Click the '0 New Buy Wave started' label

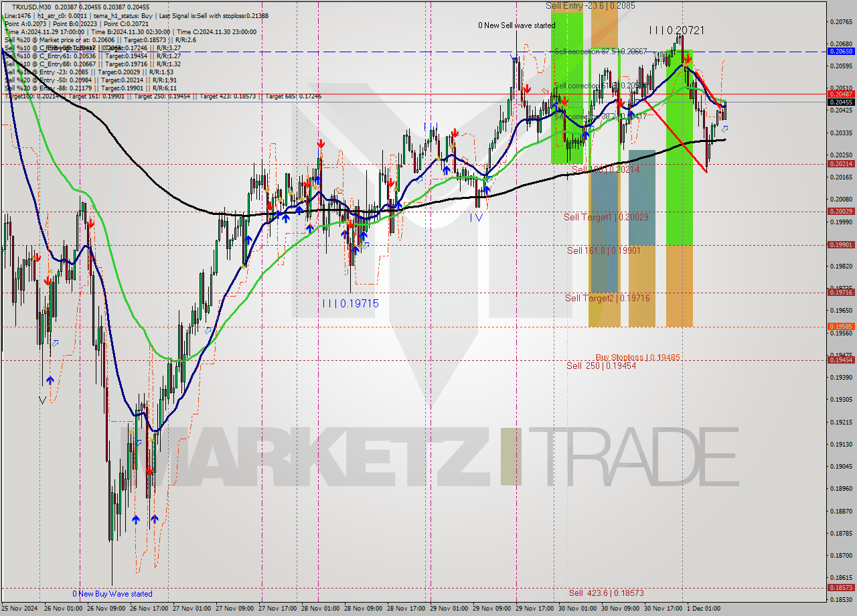112,594
